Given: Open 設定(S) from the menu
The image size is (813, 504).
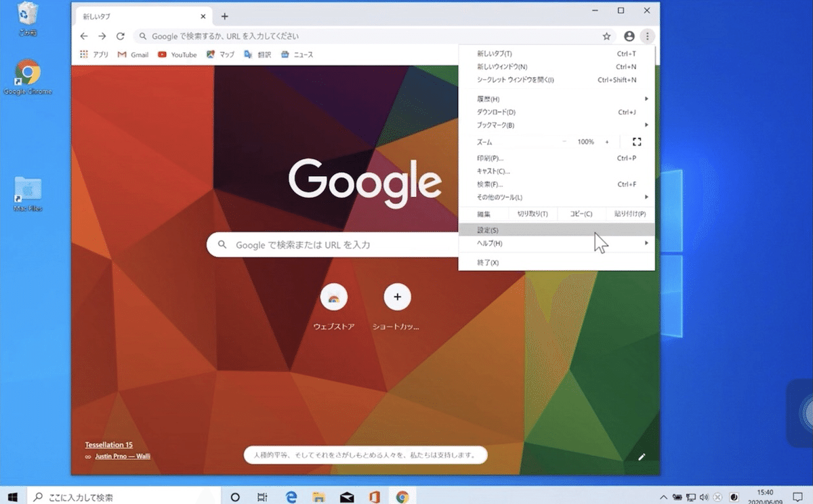Looking at the screenshot, I should (x=556, y=230).
